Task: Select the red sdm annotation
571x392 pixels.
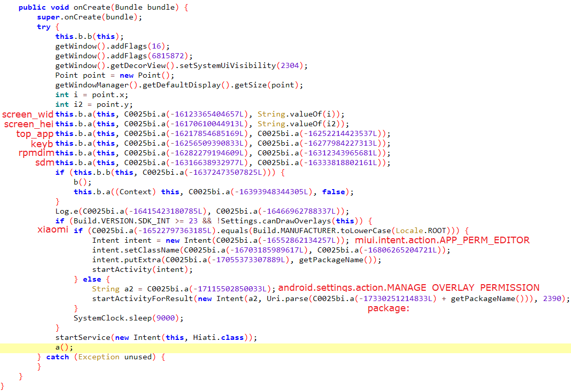Action: 45,163
